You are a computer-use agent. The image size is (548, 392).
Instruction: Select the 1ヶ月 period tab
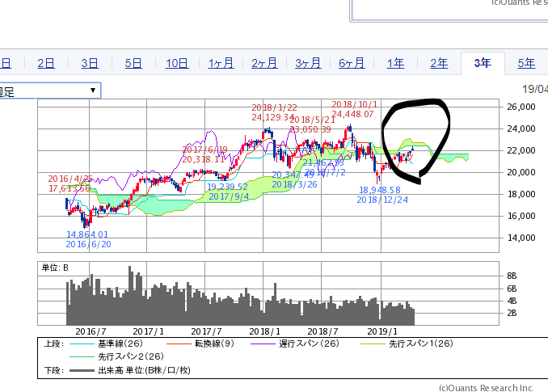click(x=221, y=63)
